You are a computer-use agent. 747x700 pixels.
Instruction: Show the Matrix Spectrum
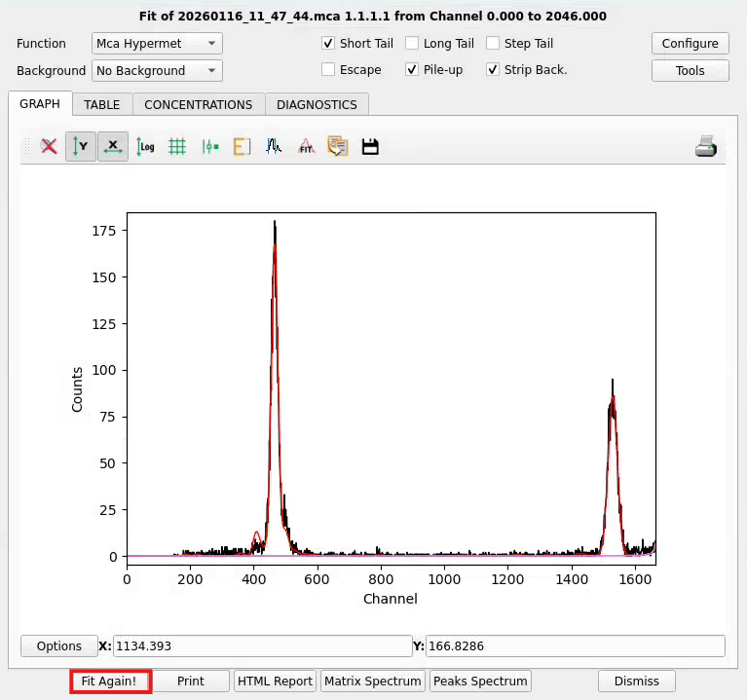(373, 681)
